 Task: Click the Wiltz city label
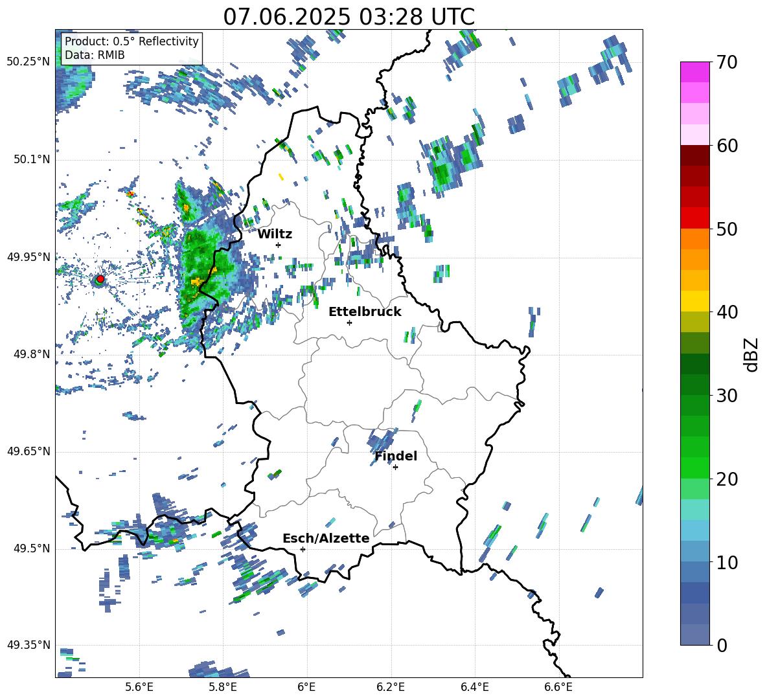point(275,234)
